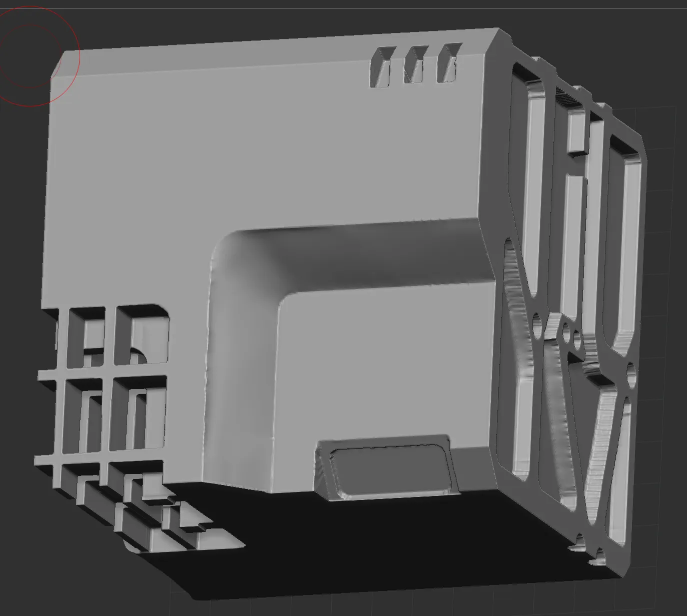Click the rightmost top vent slot
This screenshot has height=616, width=687.
coord(449,62)
